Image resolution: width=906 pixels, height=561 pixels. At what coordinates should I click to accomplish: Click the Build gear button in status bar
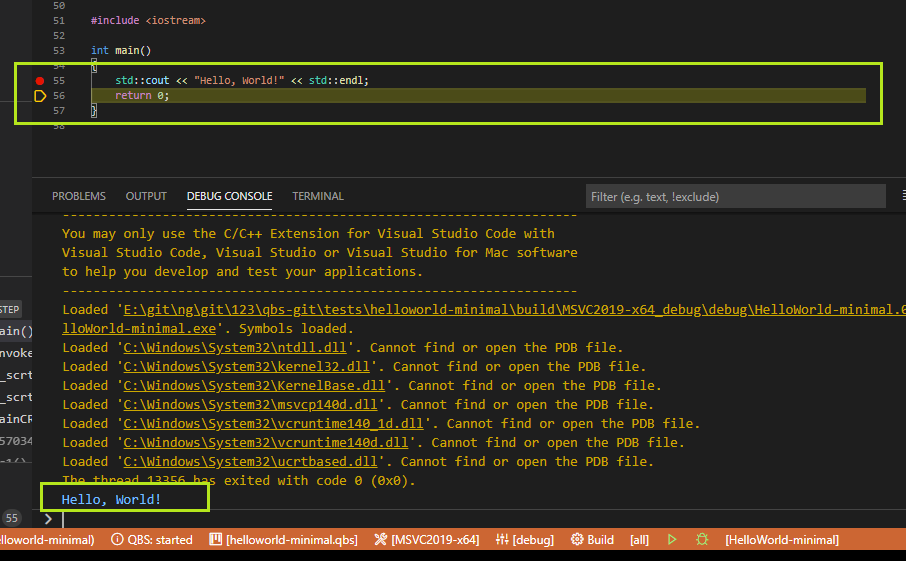pos(592,540)
